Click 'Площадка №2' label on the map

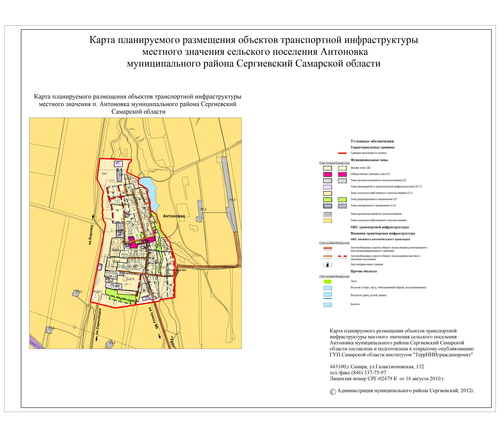click(x=177, y=270)
